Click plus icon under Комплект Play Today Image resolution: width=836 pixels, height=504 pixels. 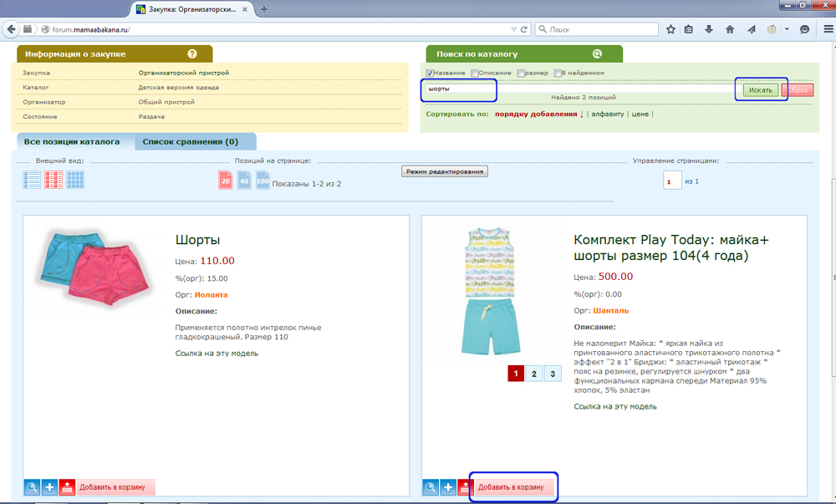point(449,487)
